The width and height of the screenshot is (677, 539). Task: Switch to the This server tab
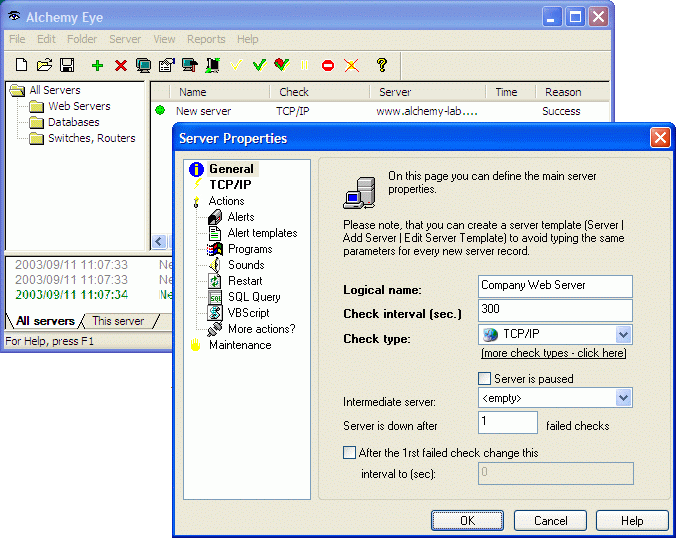(118, 321)
